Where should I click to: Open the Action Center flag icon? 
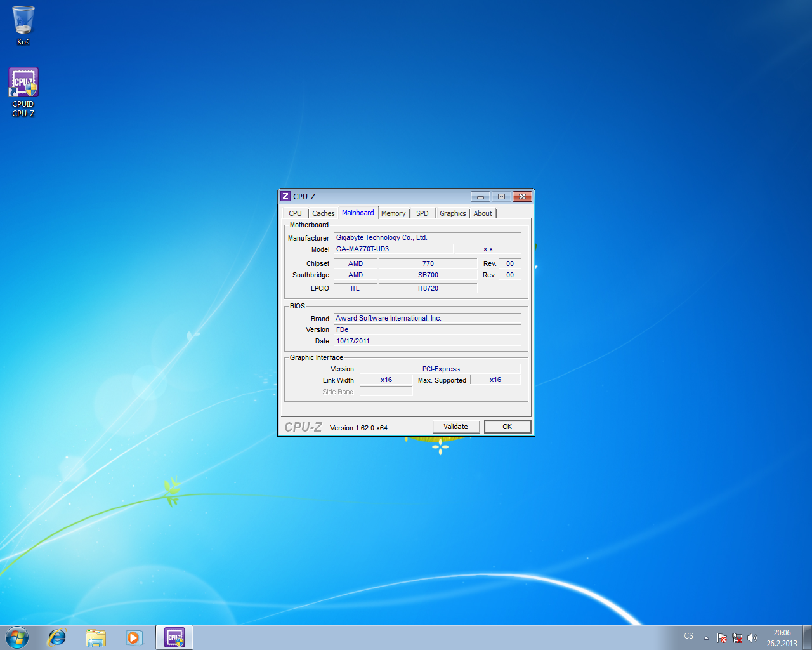[x=722, y=638]
